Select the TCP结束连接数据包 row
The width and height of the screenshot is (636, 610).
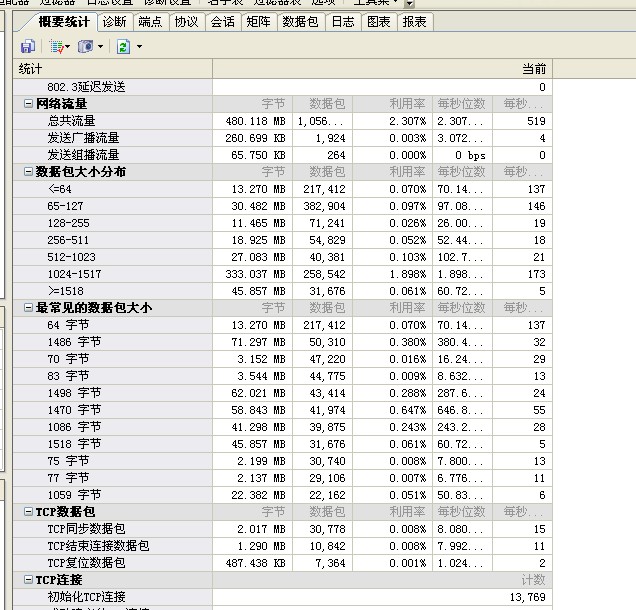coord(282,546)
